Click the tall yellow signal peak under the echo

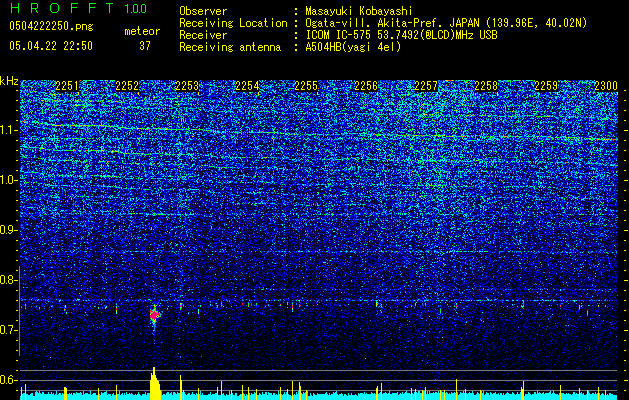pyautogui.click(x=155, y=384)
